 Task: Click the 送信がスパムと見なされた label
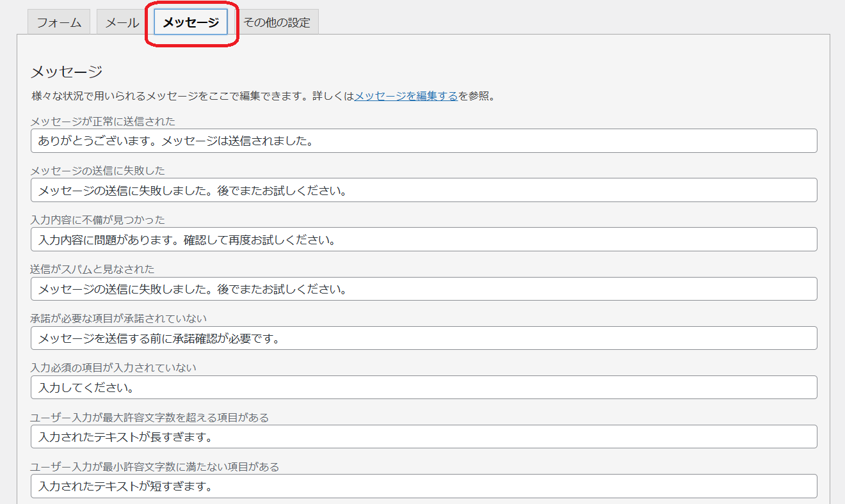coord(93,269)
